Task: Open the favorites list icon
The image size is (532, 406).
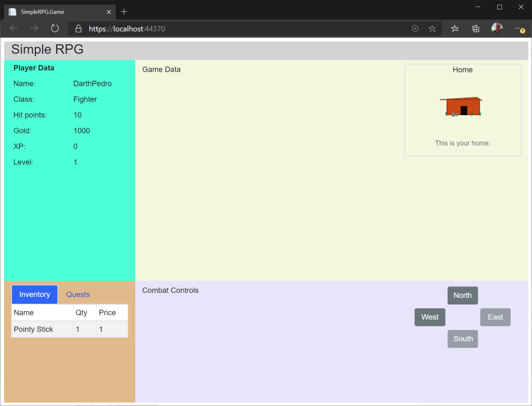Action: (x=455, y=29)
